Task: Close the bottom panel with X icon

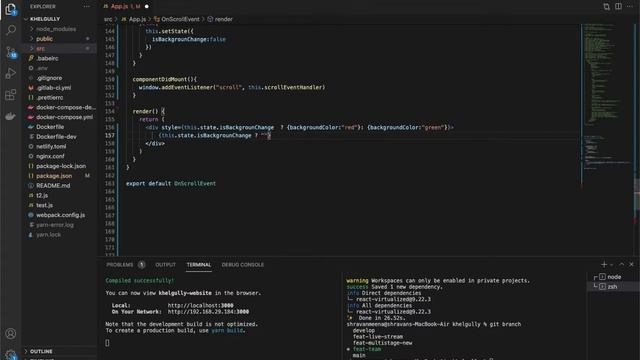Action: [x=631, y=264]
